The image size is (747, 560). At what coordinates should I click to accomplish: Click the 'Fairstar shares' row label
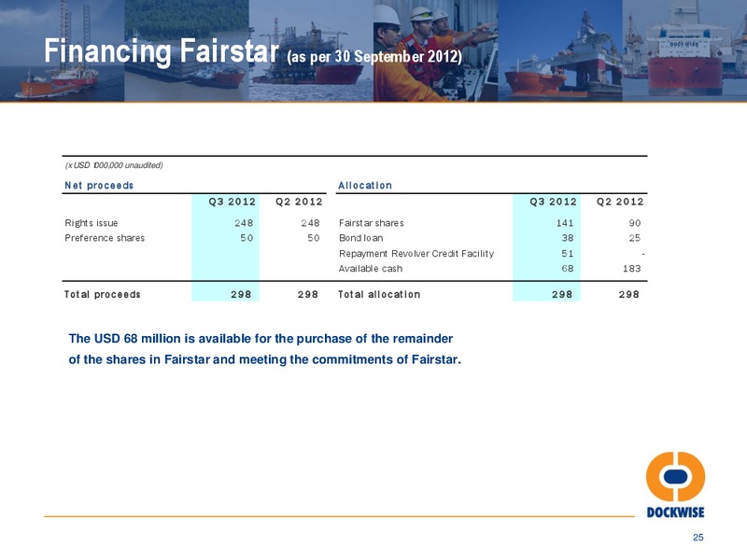371,223
